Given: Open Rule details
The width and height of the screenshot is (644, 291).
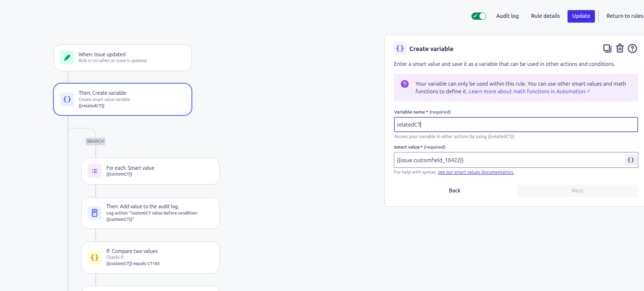Looking at the screenshot, I should coord(545,16).
